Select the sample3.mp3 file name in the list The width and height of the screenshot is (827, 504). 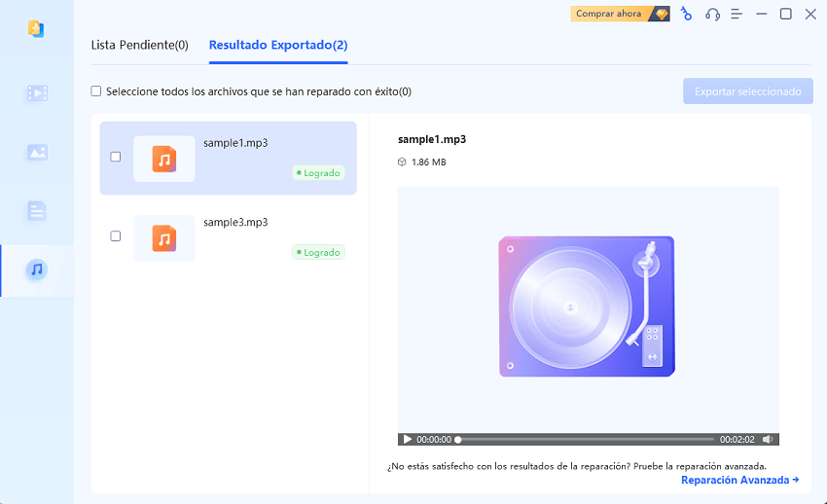(x=235, y=223)
